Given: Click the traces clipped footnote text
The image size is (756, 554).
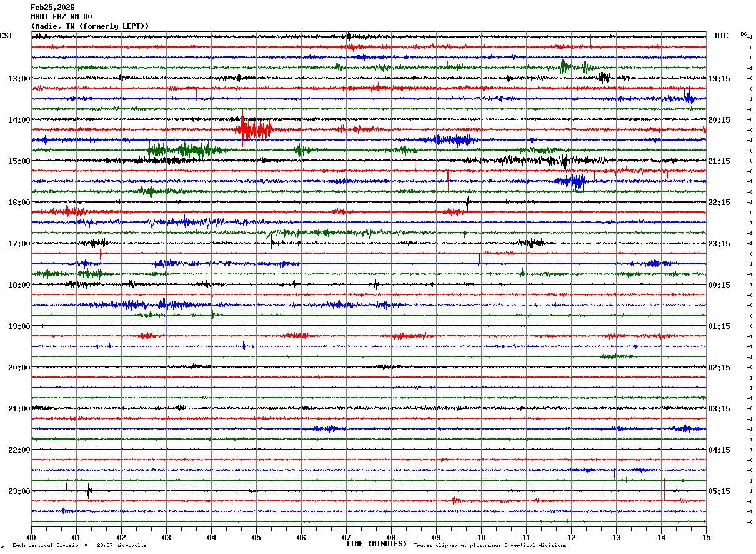Looking at the screenshot, I should (x=490, y=545).
